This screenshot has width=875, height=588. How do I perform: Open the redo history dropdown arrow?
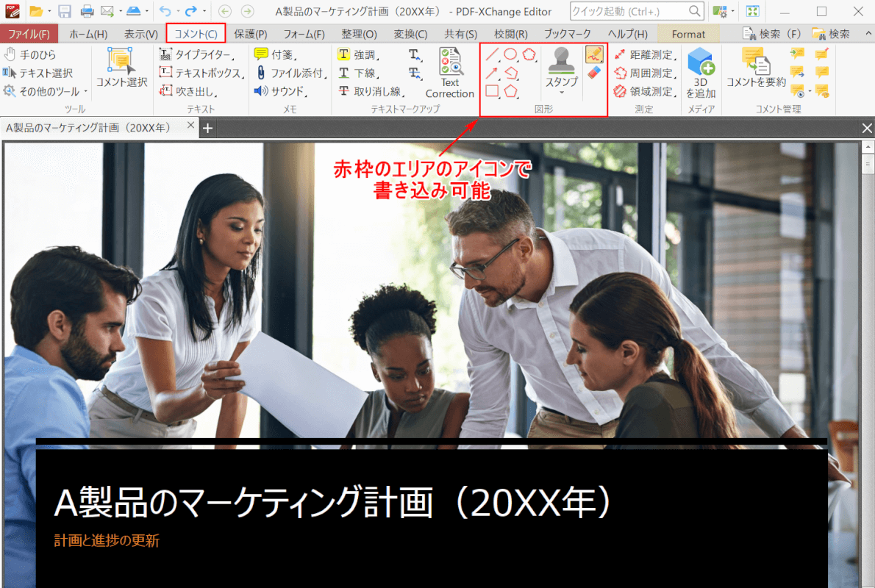tap(204, 11)
